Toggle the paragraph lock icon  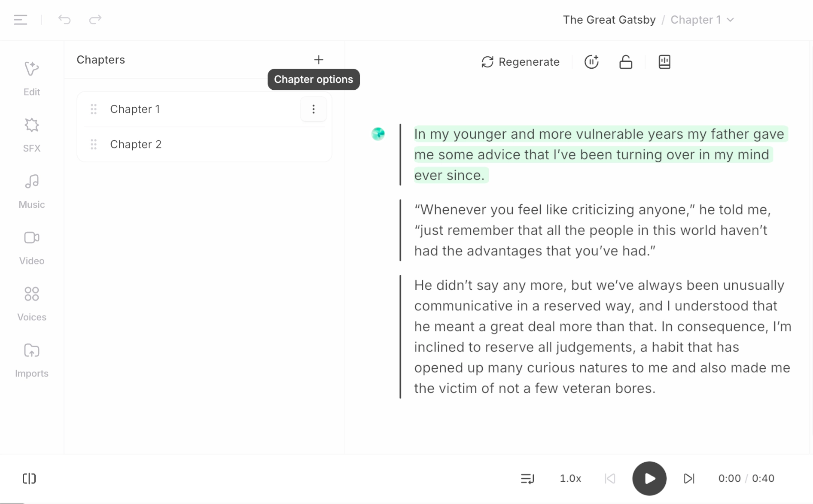coord(625,62)
